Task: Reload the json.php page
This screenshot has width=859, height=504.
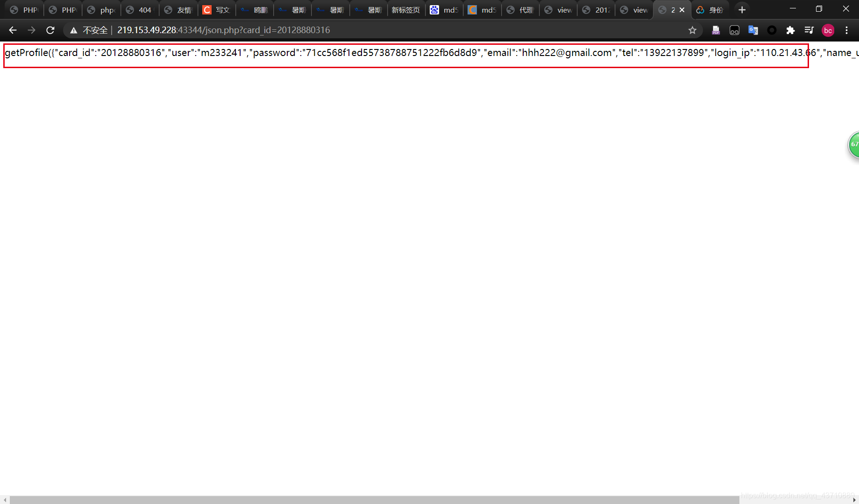Action: tap(50, 30)
